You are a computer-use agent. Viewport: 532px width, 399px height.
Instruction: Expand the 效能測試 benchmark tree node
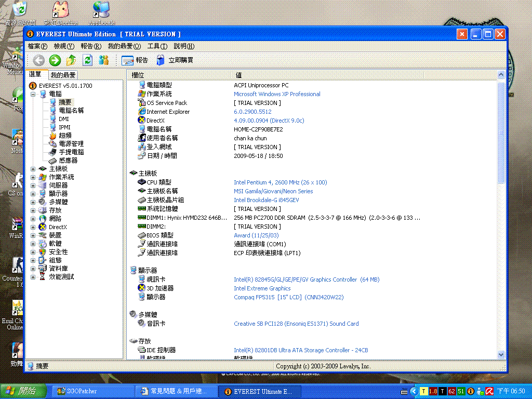coord(33,277)
